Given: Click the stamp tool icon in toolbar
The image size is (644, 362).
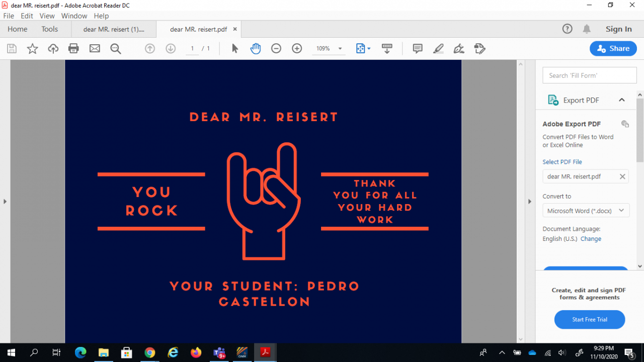Looking at the screenshot, I should (479, 49).
